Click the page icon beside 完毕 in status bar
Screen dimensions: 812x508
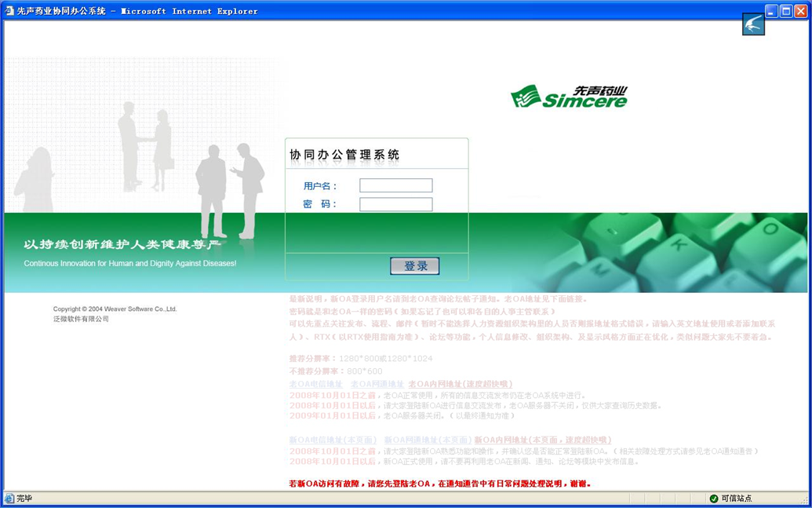[9, 499]
